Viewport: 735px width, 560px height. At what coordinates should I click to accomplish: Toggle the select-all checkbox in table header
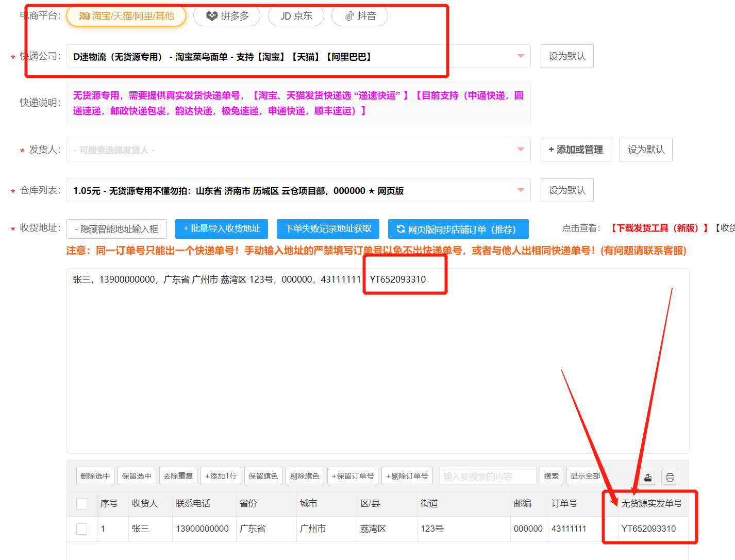click(x=81, y=504)
